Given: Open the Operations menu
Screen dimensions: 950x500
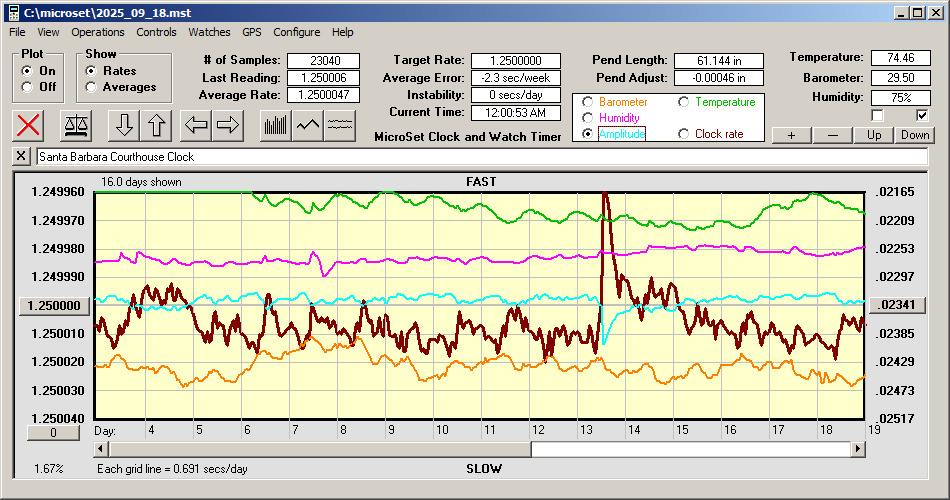Looking at the screenshot, I should [98, 32].
